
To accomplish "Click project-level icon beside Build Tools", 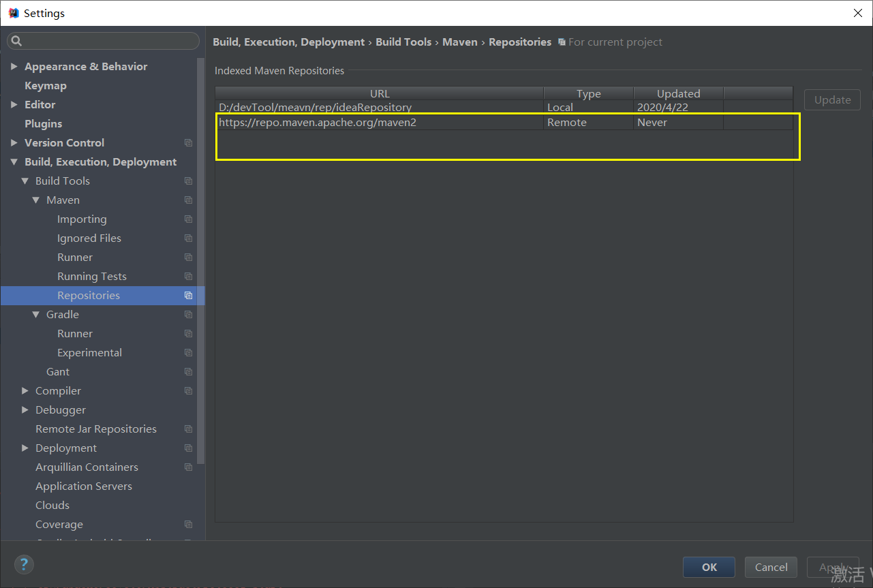I will 188,181.
